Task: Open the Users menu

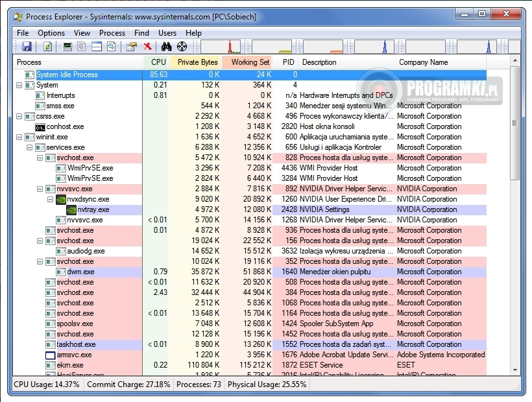Action: tap(167, 33)
